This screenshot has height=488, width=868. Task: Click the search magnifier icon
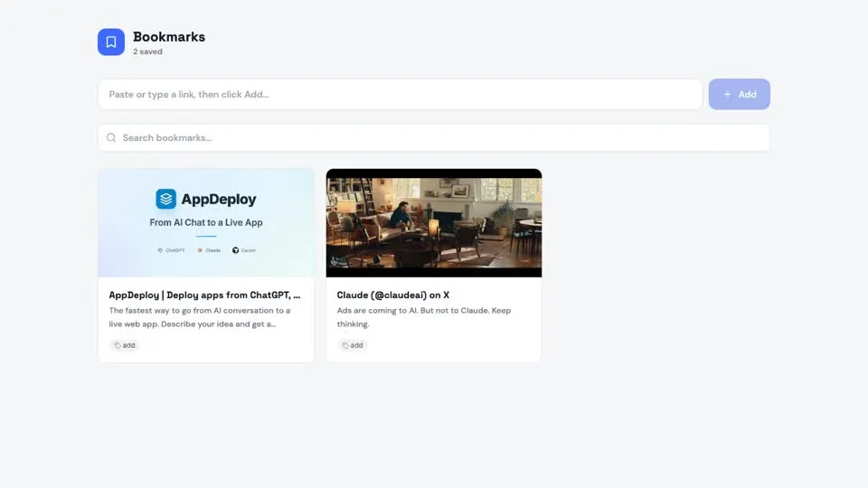(x=111, y=137)
